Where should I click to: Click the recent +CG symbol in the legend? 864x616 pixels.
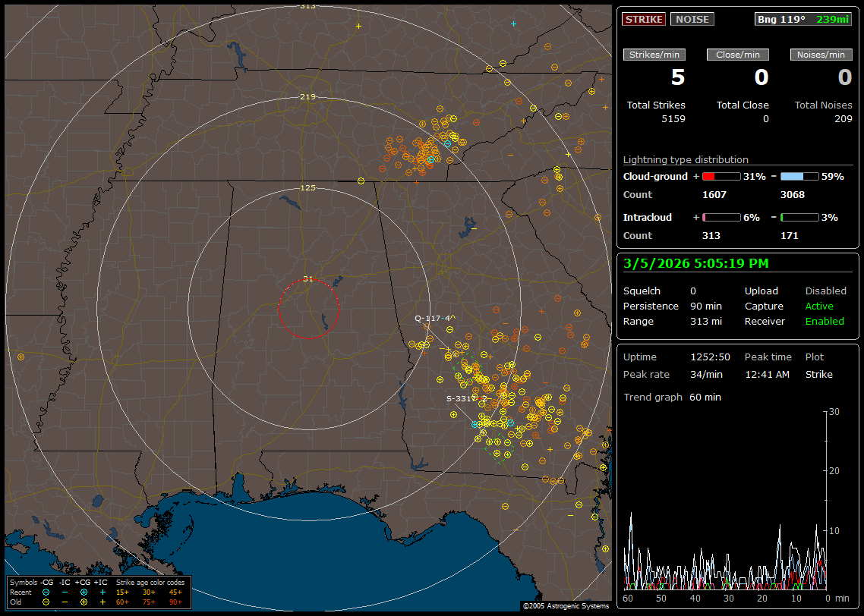84,592
